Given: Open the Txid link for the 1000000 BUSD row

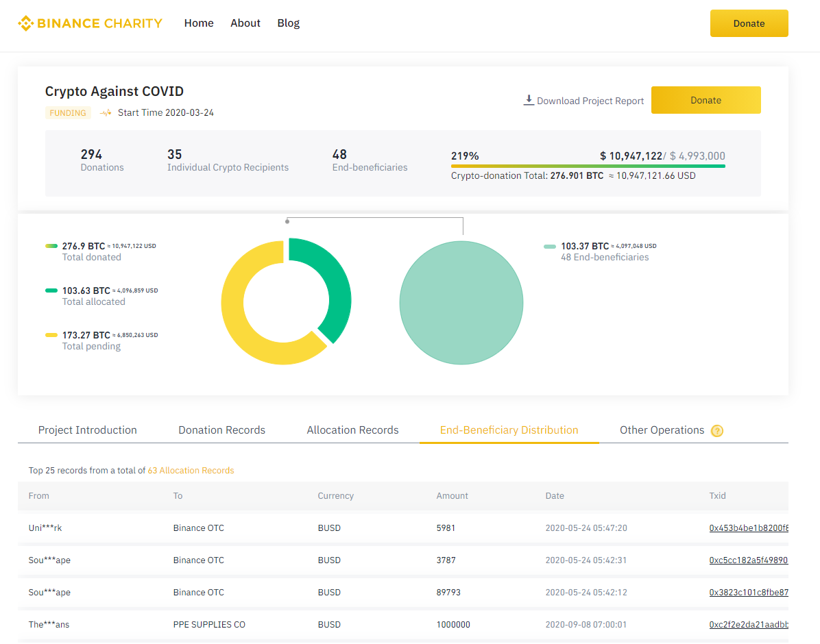Looking at the screenshot, I should pyautogui.click(x=749, y=625).
